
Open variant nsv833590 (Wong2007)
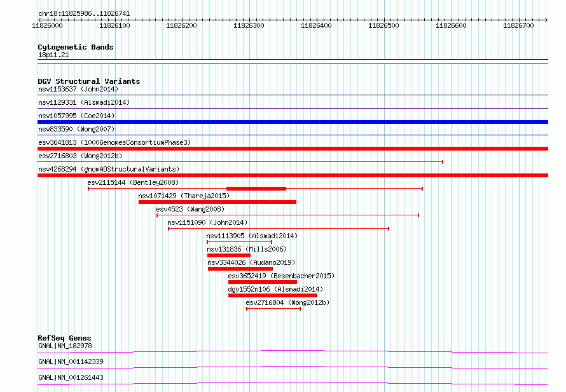76,129
